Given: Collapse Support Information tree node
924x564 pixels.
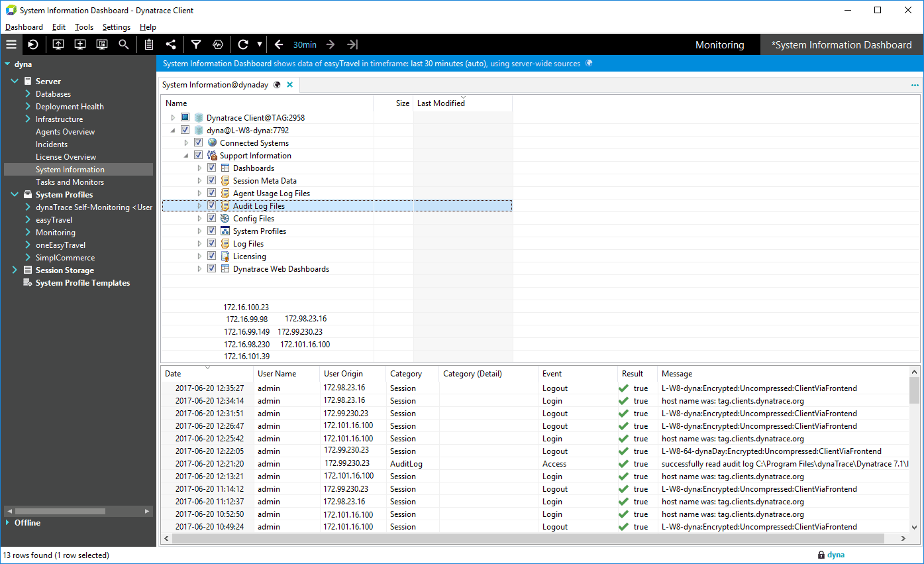Looking at the screenshot, I should (187, 155).
